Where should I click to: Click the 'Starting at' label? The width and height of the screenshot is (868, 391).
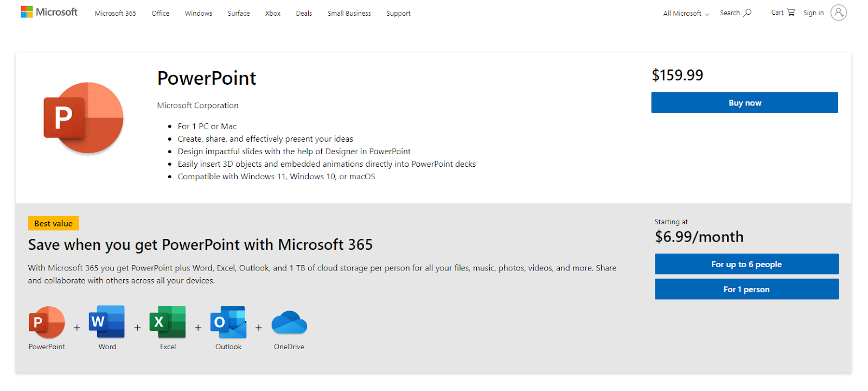[x=671, y=222]
